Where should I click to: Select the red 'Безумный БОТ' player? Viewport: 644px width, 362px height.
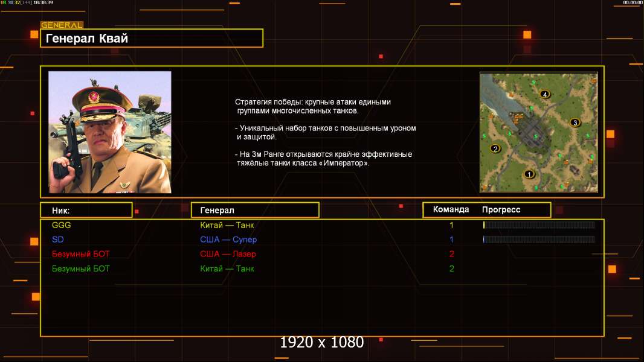(80, 254)
